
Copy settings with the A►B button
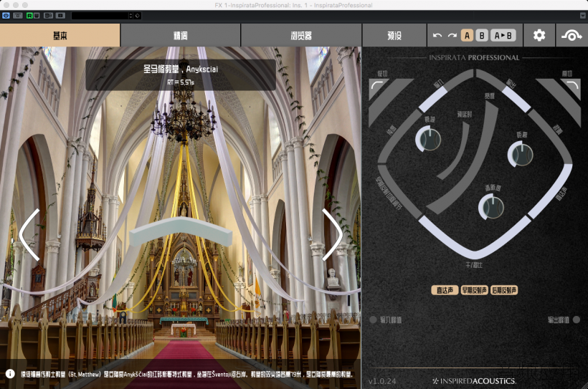tap(503, 36)
